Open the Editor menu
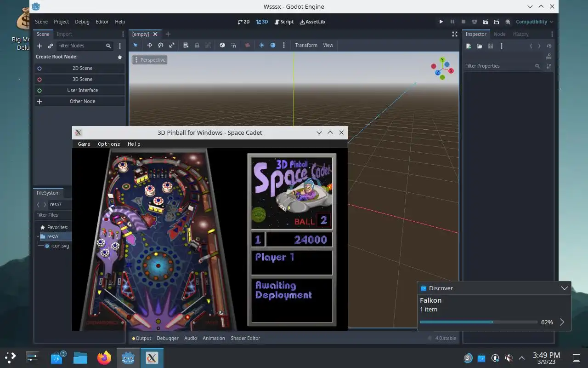 [x=102, y=22]
